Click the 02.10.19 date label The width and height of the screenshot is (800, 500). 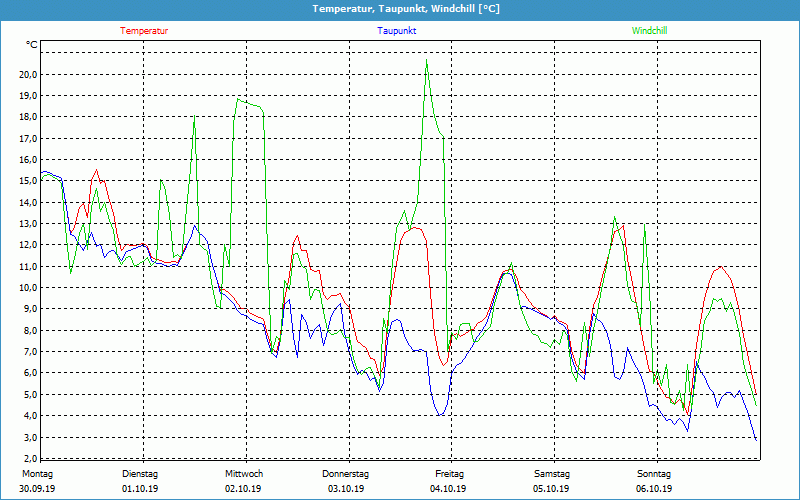243,489
